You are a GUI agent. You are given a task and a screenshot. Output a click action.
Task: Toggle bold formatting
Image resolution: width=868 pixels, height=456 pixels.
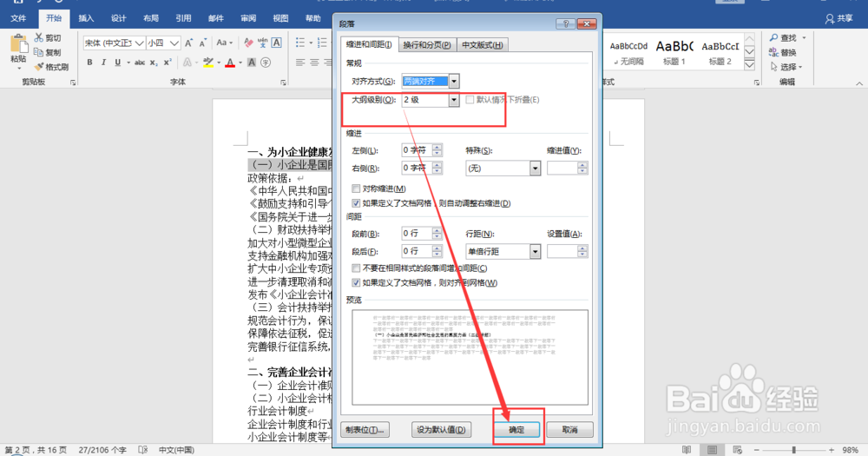pos(89,63)
